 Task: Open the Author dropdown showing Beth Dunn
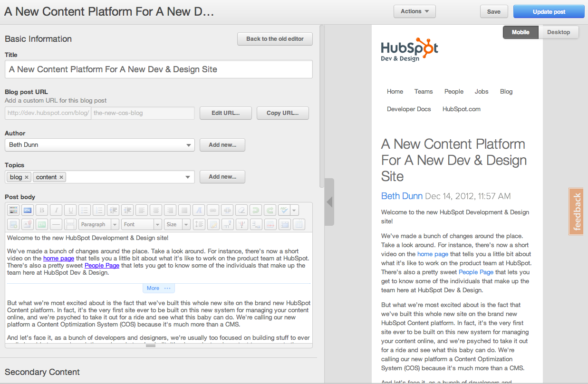(100, 145)
